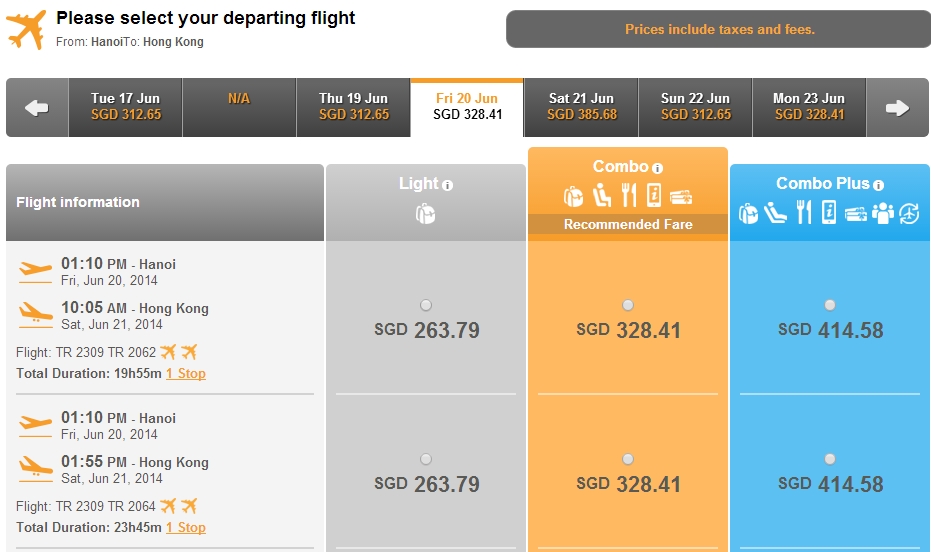Click the previous dates left arrow
Screen dimensions: 931x552
(37, 108)
